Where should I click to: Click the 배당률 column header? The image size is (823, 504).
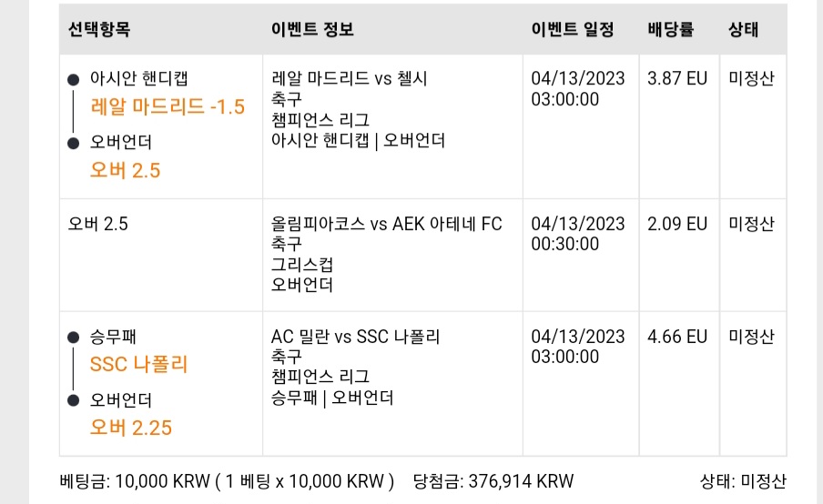coord(670,29)
